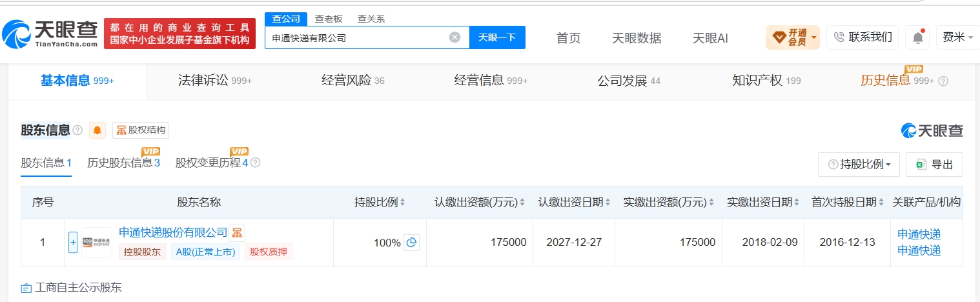980x302 pixels.
Task: Select the 历史股东信息 3 sub-tab
Action: tap(123, 163)
